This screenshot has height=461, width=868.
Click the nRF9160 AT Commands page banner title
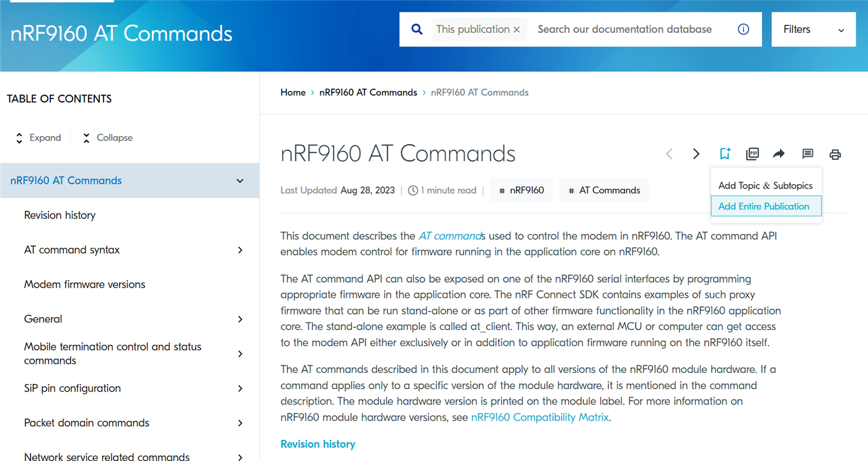coord(122,34)
